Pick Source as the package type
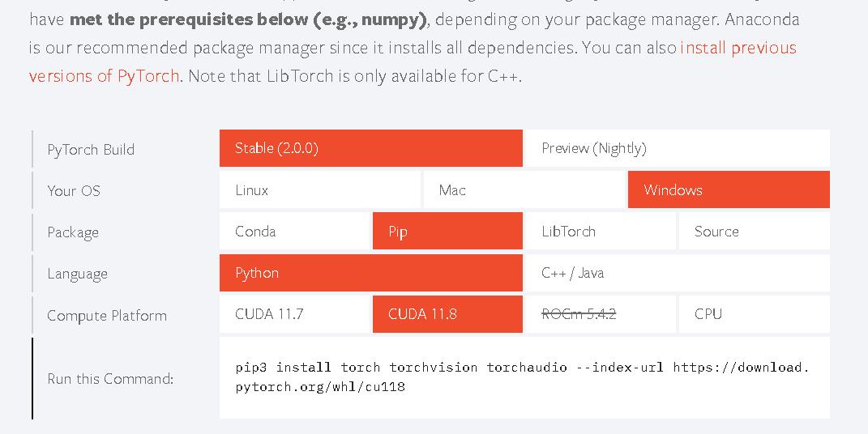 pos(754,231)
